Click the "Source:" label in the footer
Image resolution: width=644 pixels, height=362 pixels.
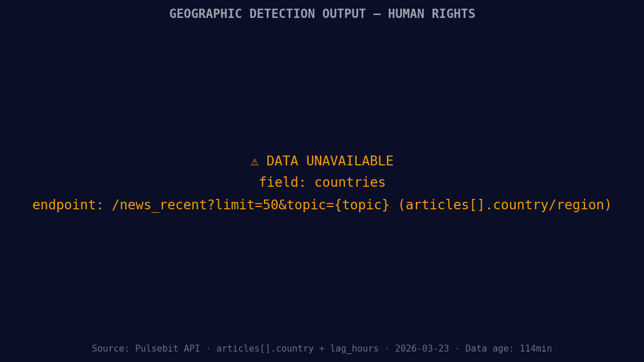(111, 349)
